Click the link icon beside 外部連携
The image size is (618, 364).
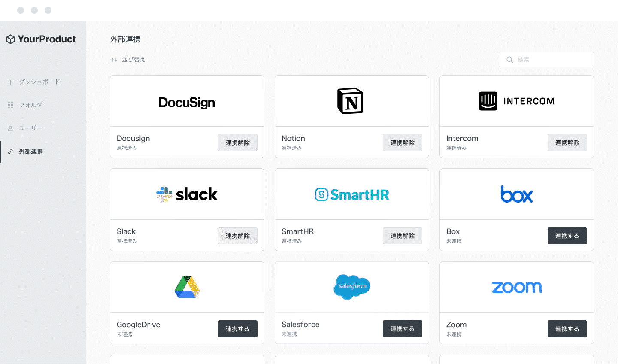10,152
